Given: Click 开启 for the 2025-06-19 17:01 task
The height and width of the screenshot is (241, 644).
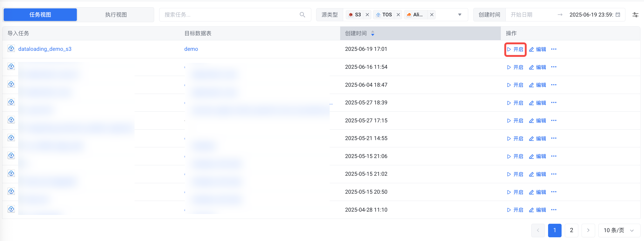Looking at the screenshot, I should [515, 49].
